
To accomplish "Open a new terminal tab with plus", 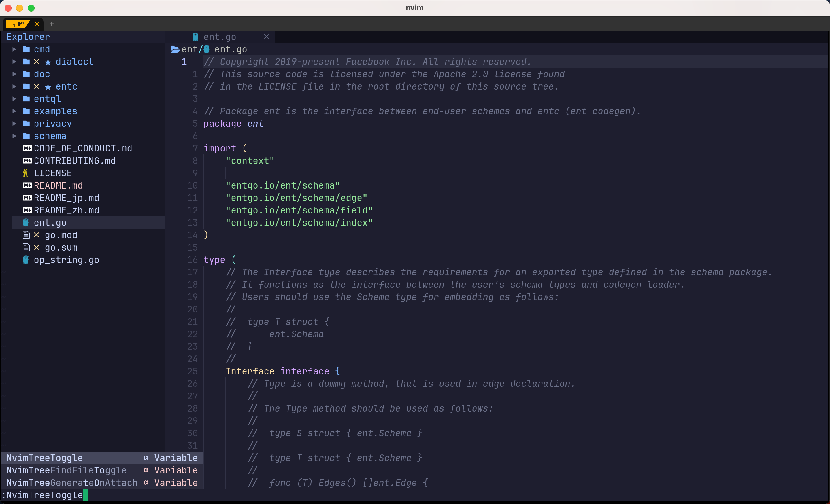I will 52,24.
